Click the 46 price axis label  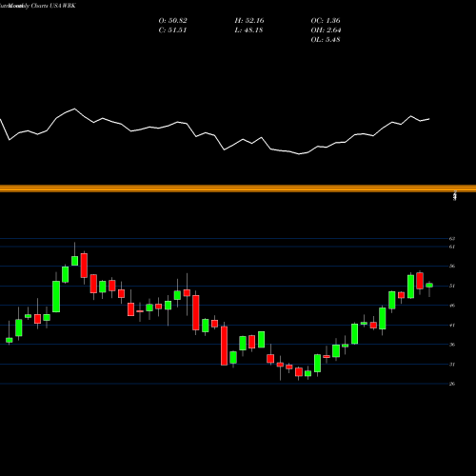point(452,306)
